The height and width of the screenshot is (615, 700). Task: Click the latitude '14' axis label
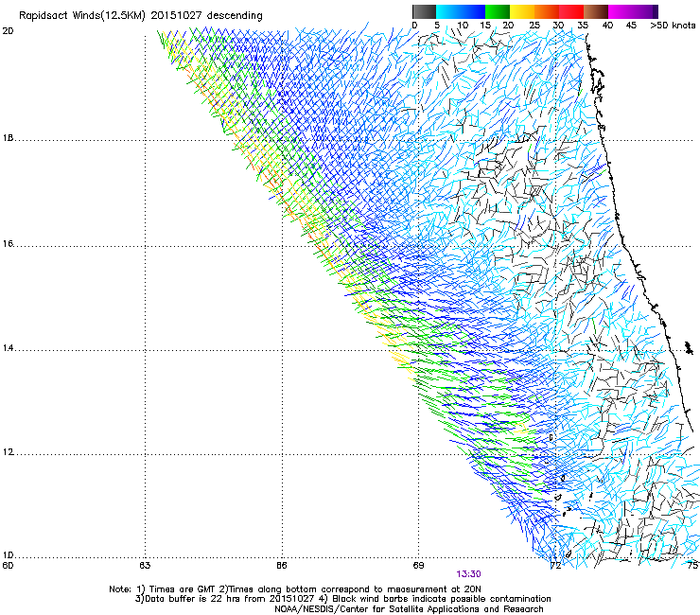8,348
